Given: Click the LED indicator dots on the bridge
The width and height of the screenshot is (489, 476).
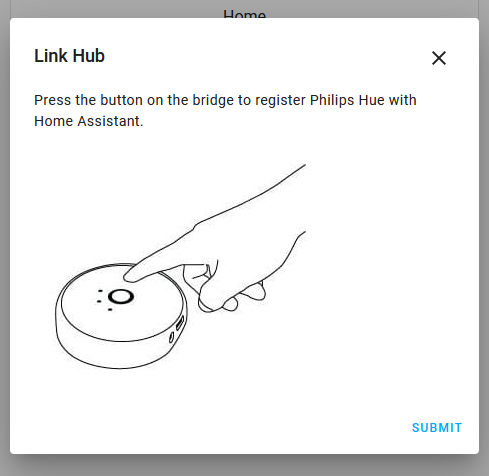Looking at the screenshot, I should [104, 300].
